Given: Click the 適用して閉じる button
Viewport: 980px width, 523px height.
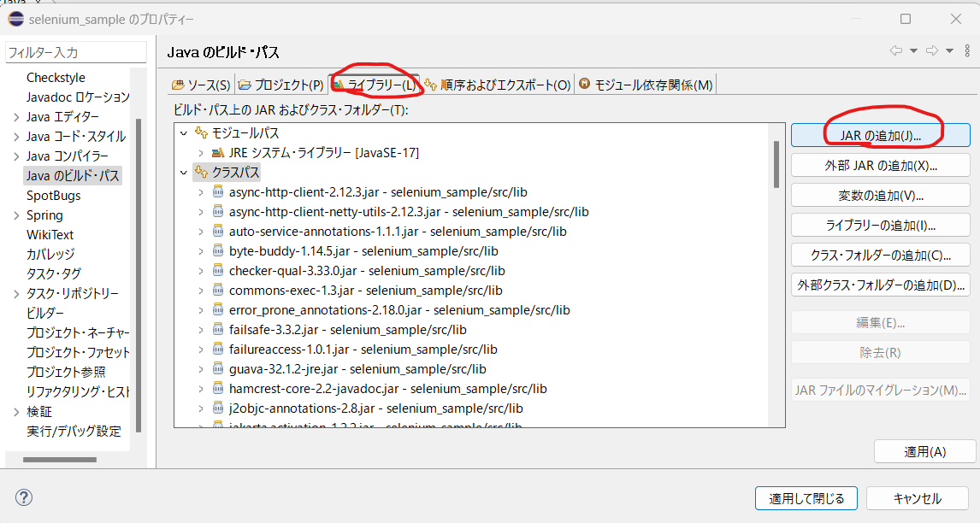Looking at the screenshot, I should (x=806, y=498).
